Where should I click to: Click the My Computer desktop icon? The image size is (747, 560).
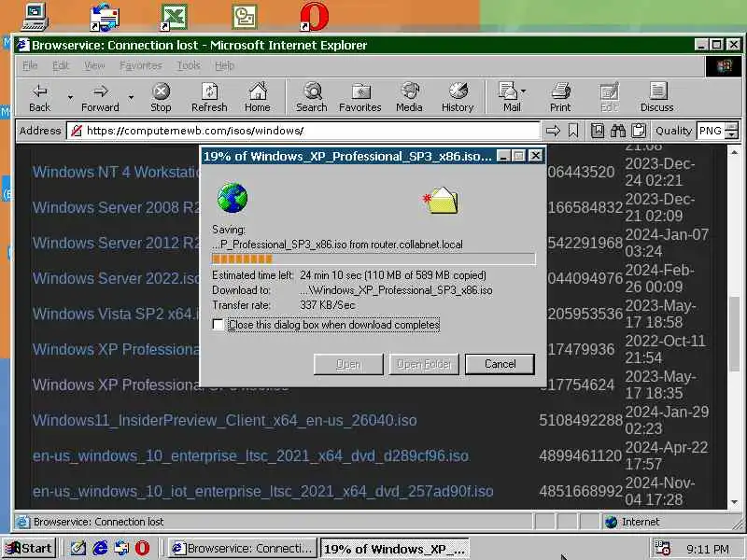coord(35,17)
